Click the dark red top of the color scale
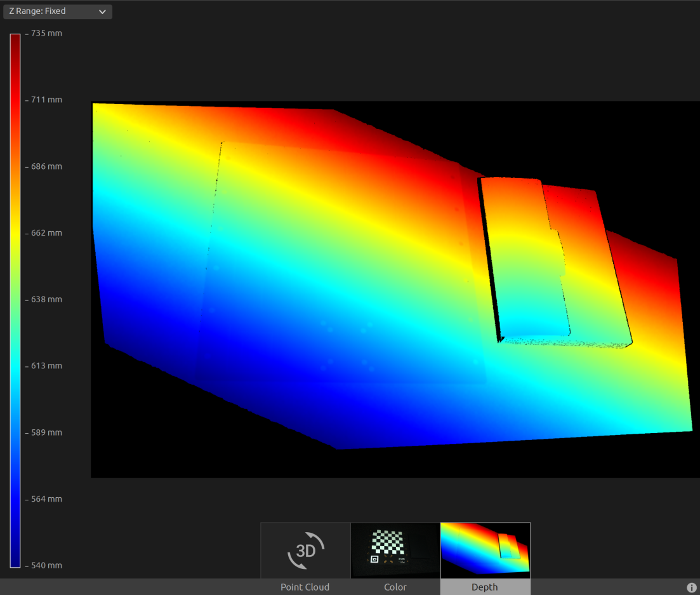This screenshot has height=595, width=700. (15, 39)
